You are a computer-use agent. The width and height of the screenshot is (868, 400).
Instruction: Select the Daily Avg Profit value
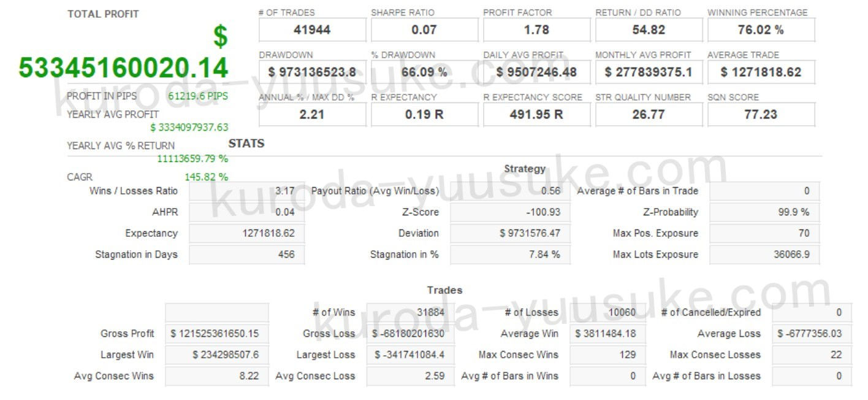pyautogui.click(x=536, y=72)
